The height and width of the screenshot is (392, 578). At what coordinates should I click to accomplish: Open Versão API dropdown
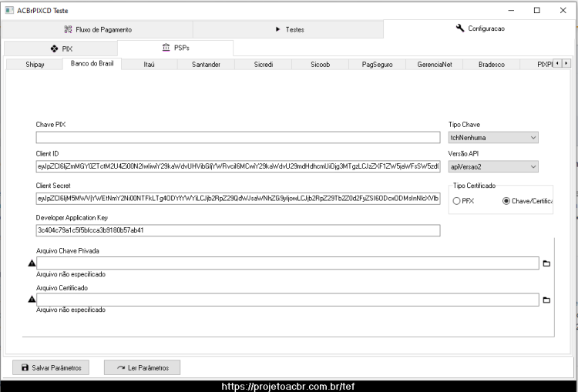pyautogui.click(x=493, y=166)
